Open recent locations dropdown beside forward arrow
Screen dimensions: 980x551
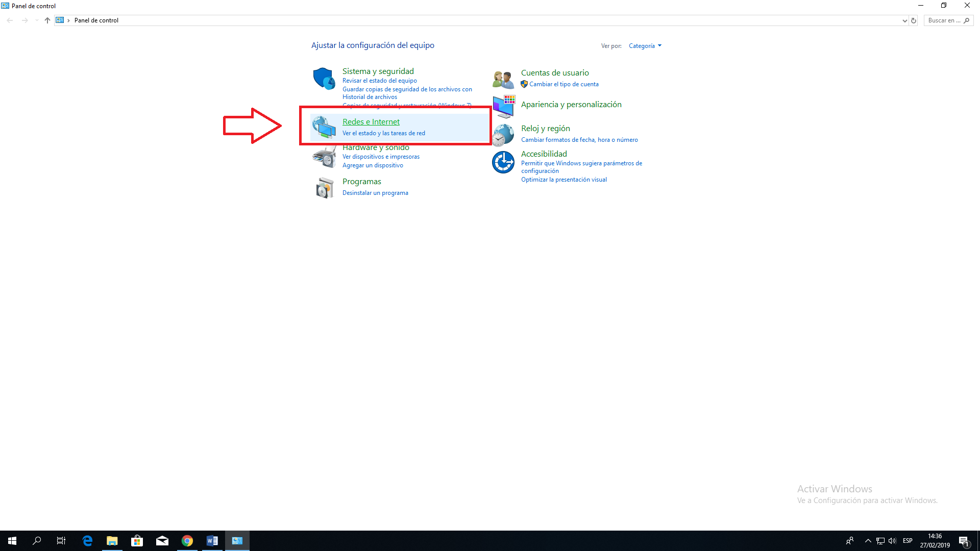(37, 20)
